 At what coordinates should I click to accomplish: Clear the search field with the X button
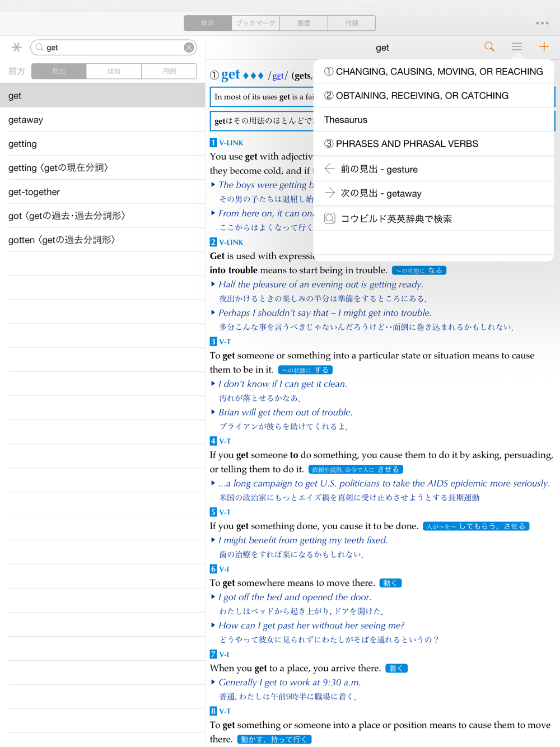(189, 48)
